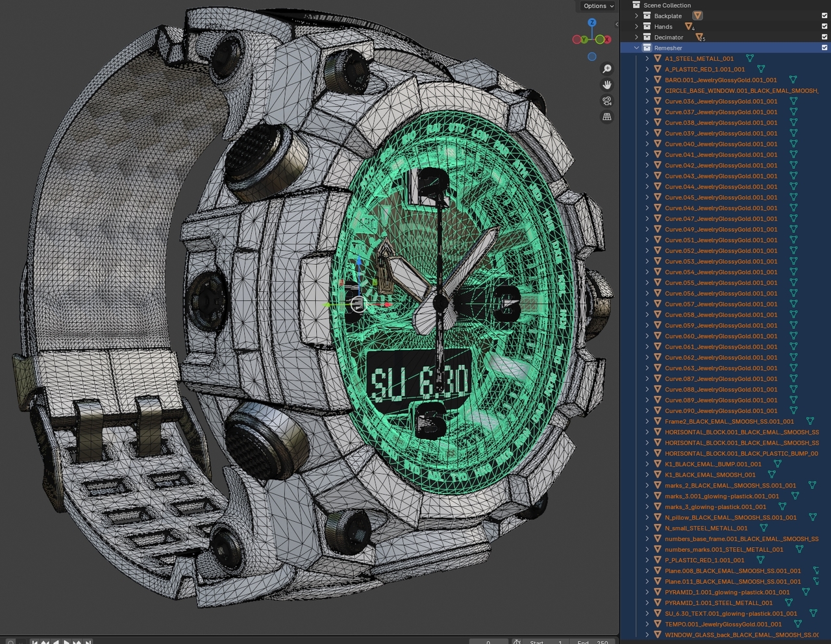831x644 pixels.
Task: Click the mesh data icon of K1_BLACK_EMAL_SMOOSH_001
Action: pyautogui.click(x=771, y=475)
